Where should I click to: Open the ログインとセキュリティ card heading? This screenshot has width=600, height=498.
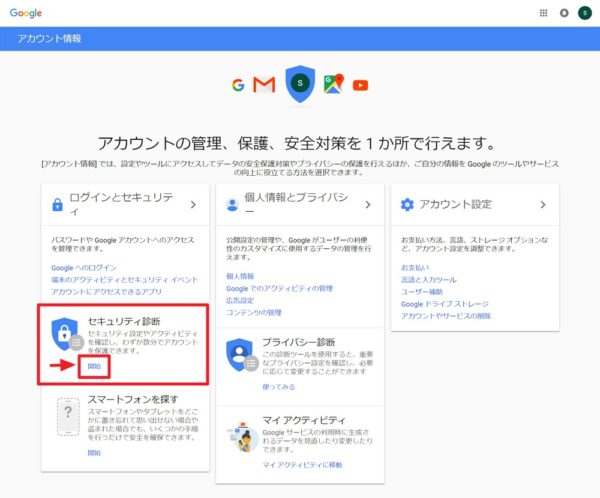point(121,204)
